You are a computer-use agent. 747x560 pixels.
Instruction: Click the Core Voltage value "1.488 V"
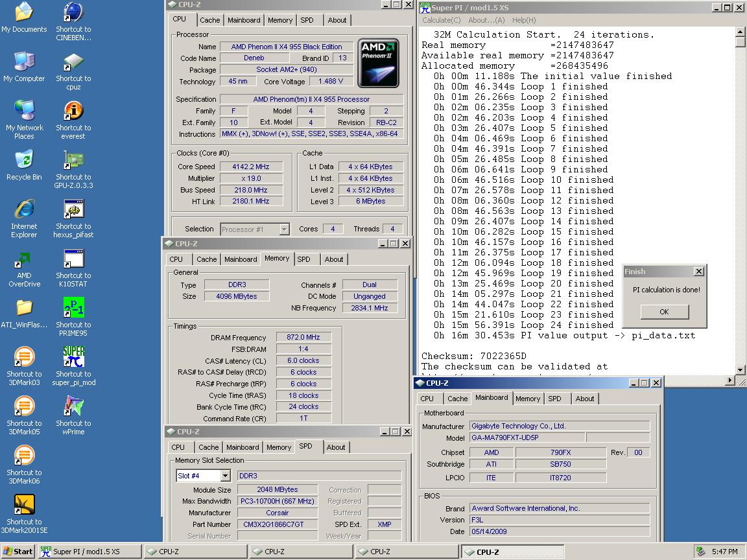[x=330, y=82]
